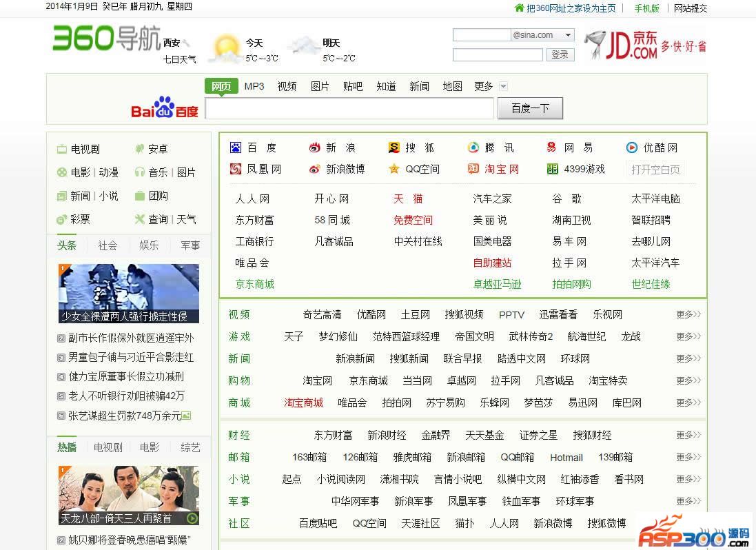This screenshot has height=550, width=756.
Task: Open the 网站提交 link
Action: pyautogui.click(x=691, y=8)
